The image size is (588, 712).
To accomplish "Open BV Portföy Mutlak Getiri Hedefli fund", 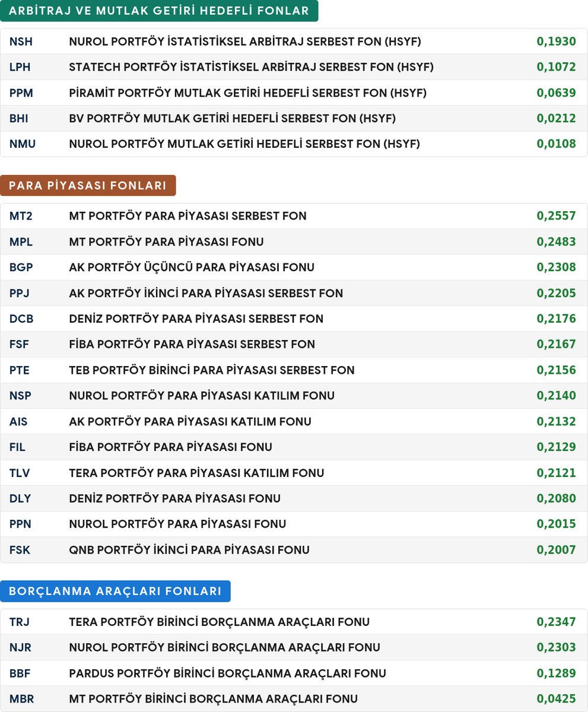I will (x=233, y=119).
